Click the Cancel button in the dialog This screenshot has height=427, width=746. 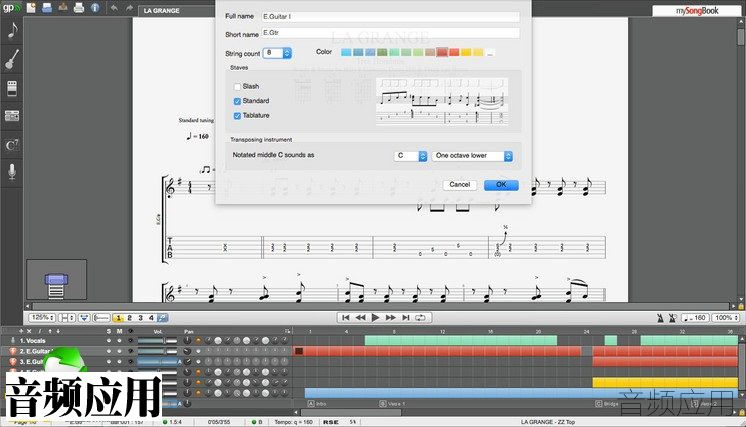pyautogui.click(x=460, y=184)
